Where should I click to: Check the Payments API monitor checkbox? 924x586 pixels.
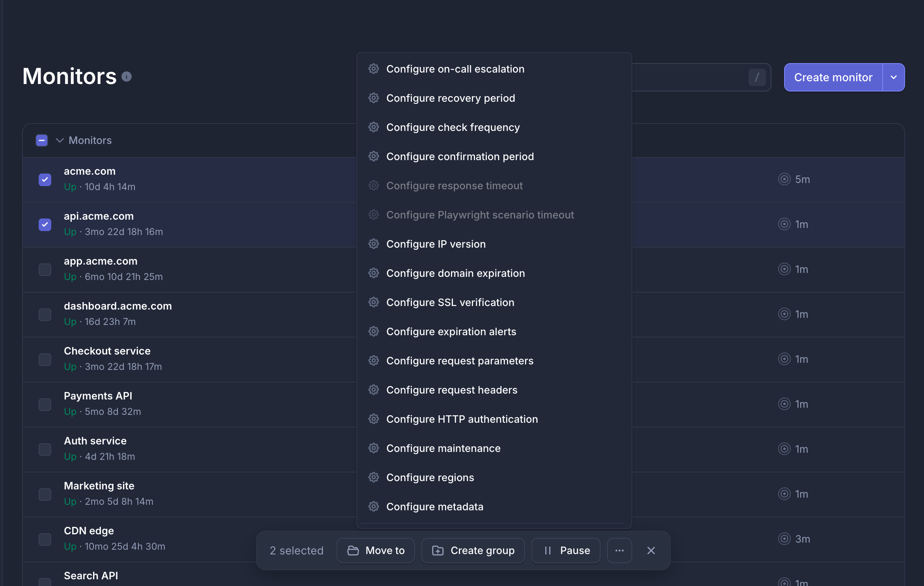point(45,405)
